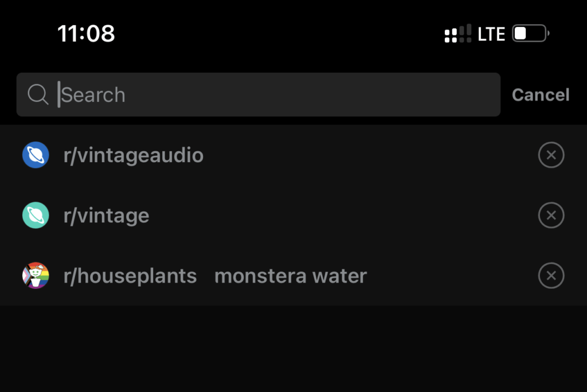Tap the LTE network indicator

491,33
